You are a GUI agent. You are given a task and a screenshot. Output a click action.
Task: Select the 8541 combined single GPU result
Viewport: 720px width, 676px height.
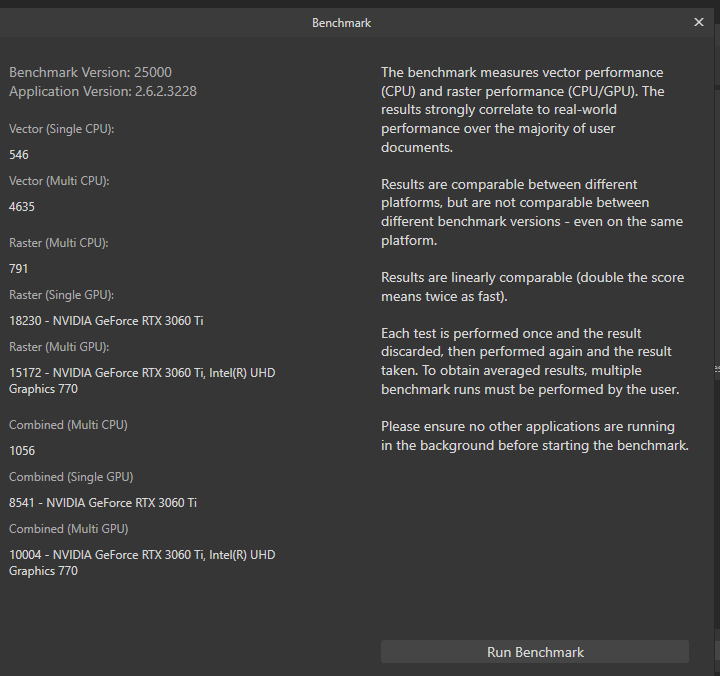coord(103,502)
